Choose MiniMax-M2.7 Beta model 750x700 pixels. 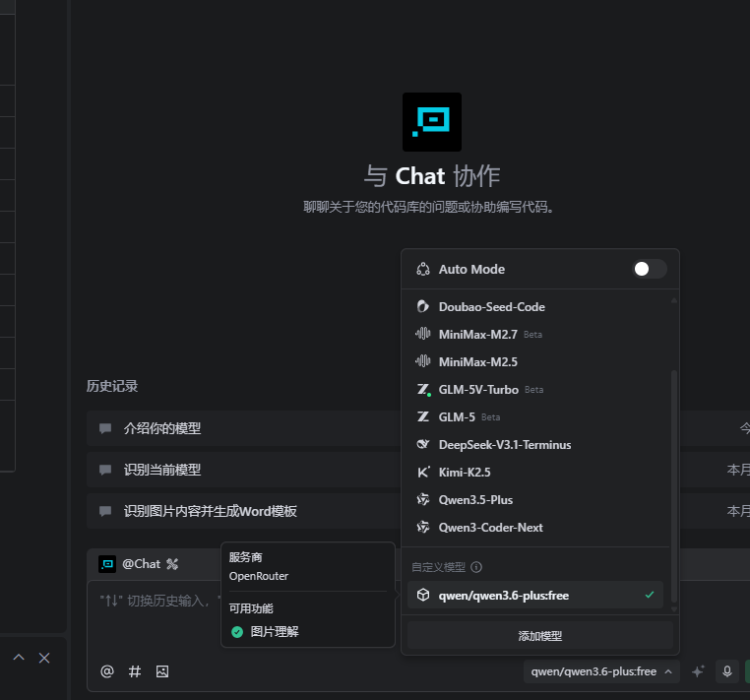pos(479,335)
